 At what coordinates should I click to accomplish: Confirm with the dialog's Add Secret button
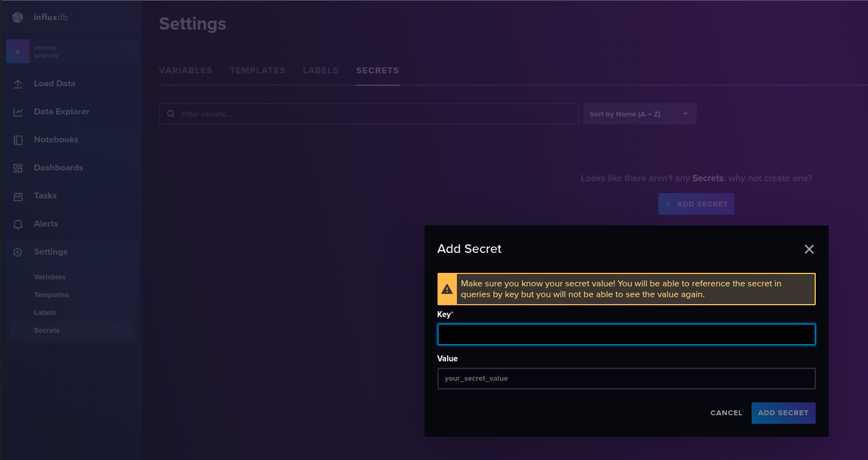(783, 413)
